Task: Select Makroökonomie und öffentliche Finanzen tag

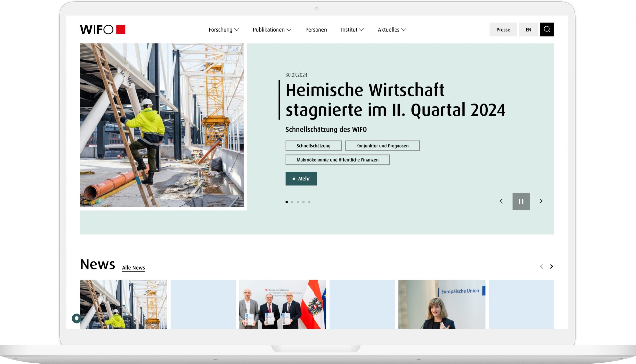Action: tap(337, 160)
